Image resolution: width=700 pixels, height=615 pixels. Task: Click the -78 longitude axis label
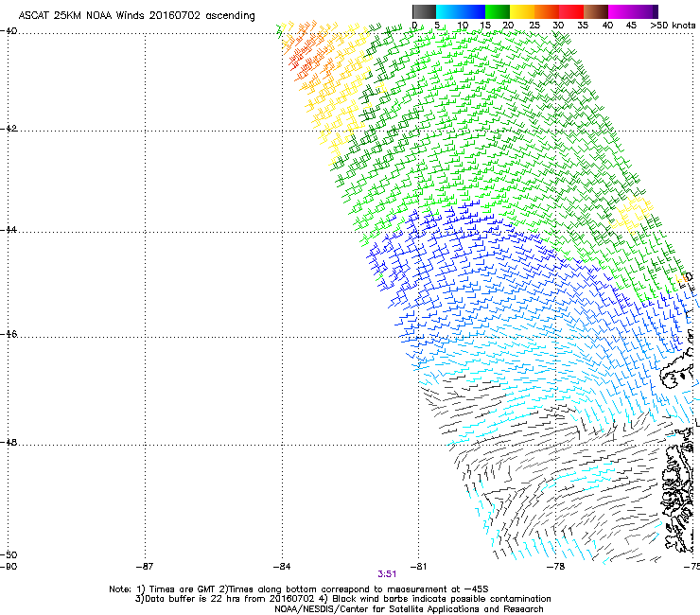point(555,567)
